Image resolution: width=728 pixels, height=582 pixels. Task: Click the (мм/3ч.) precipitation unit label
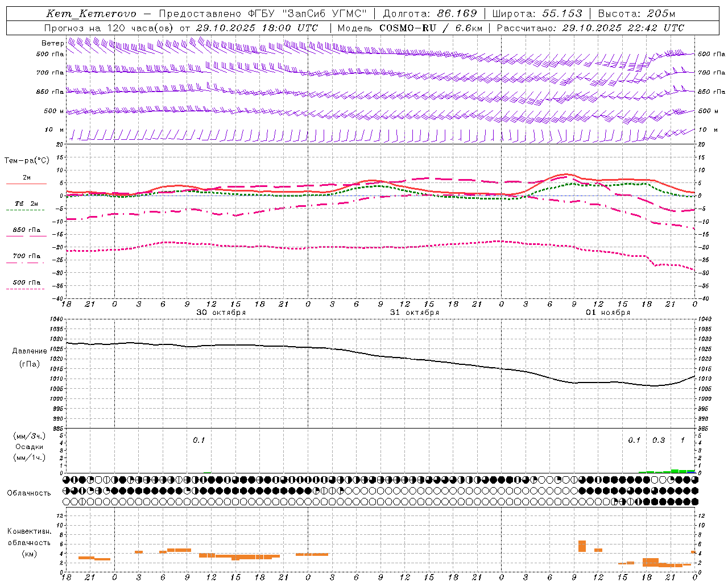(x=28, y=436)
